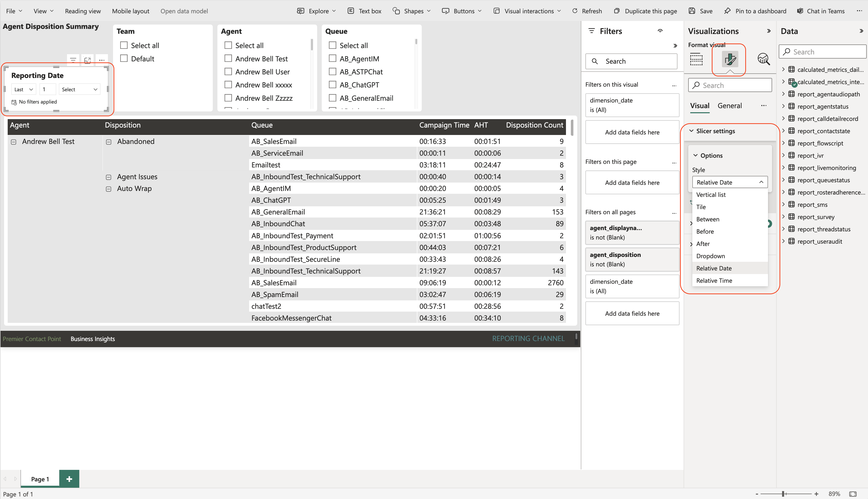Select Vertical list style option
The width and height of the screenshot is (868, 499).
[x=730, y=195]
